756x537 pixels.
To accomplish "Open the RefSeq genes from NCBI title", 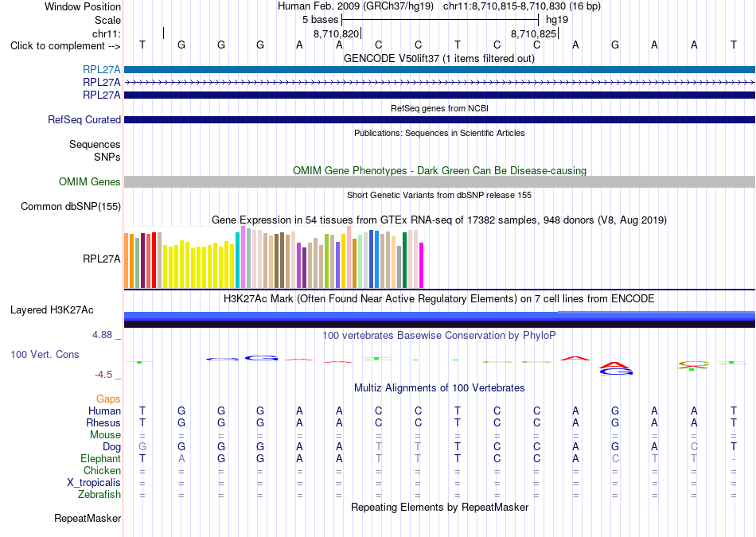I will (x=439, y=108).
